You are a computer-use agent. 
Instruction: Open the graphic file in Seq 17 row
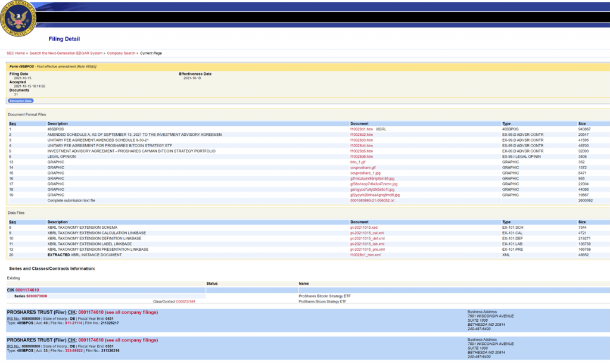tap(374, 184)
